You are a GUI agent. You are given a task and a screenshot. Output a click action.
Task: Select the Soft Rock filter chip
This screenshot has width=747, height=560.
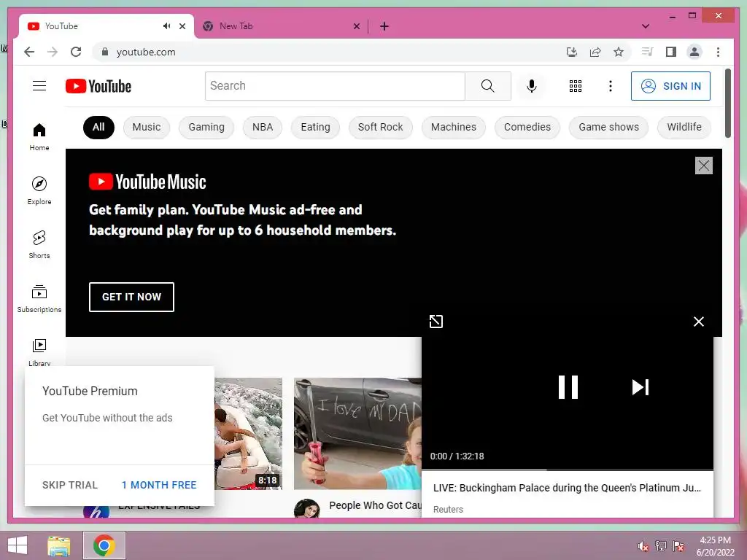tap(380, 127)
